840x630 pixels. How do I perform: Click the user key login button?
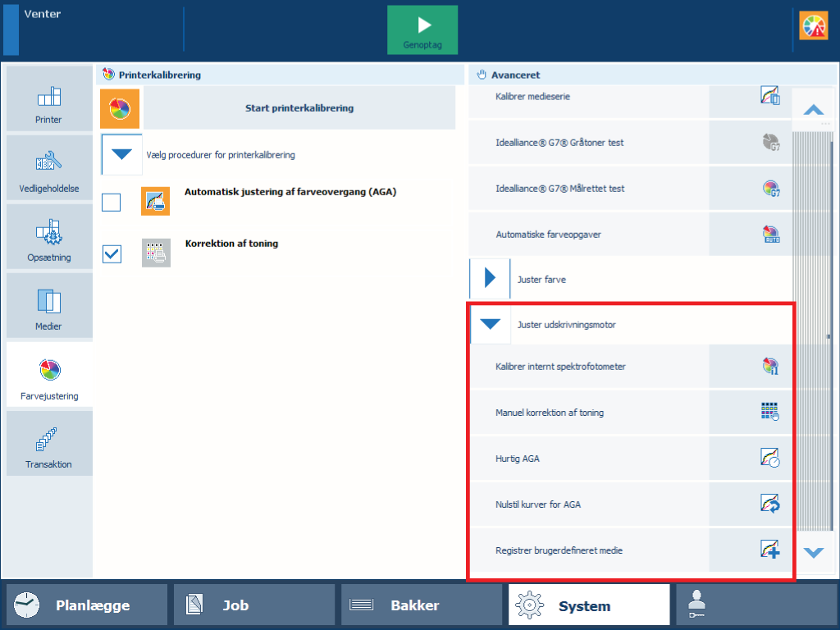click(756, 605)
